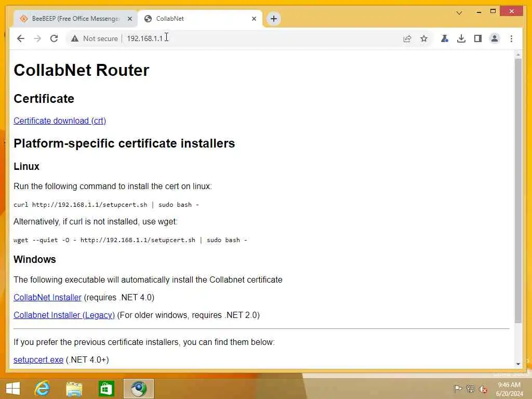This screenshot has width=532, height=399.
Task: Open the Windows Store taskbar icon
Action: (x=106, y=389)
